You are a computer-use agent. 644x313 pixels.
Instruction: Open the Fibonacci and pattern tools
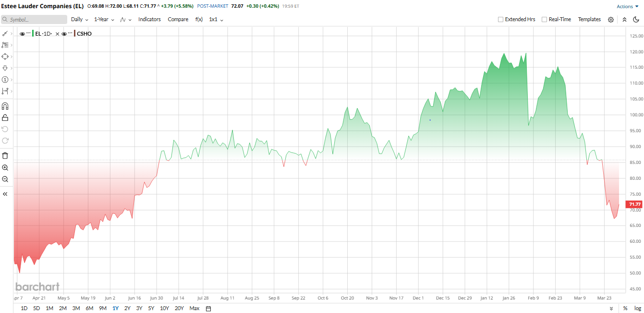tap(5, 45)
